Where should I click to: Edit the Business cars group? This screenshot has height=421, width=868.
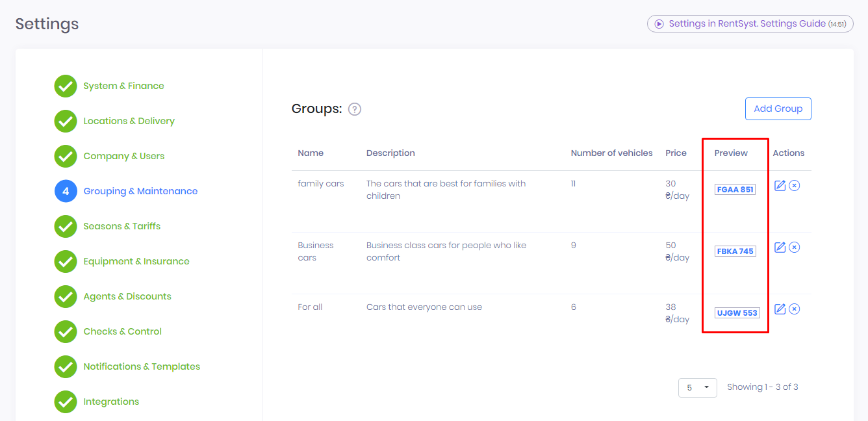tap(780, 248)
